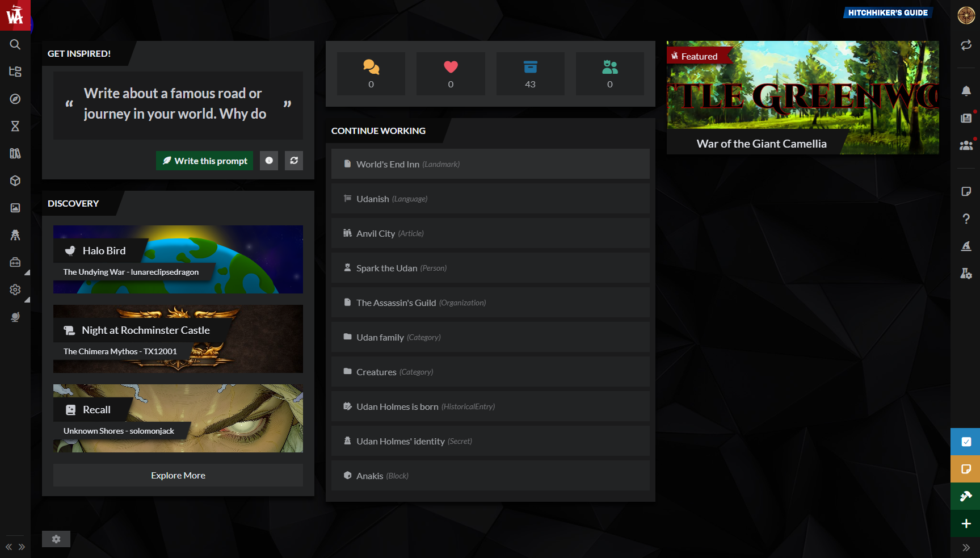Refresh the writing prompt
This screenshot has height=558, width=980.
294,161
